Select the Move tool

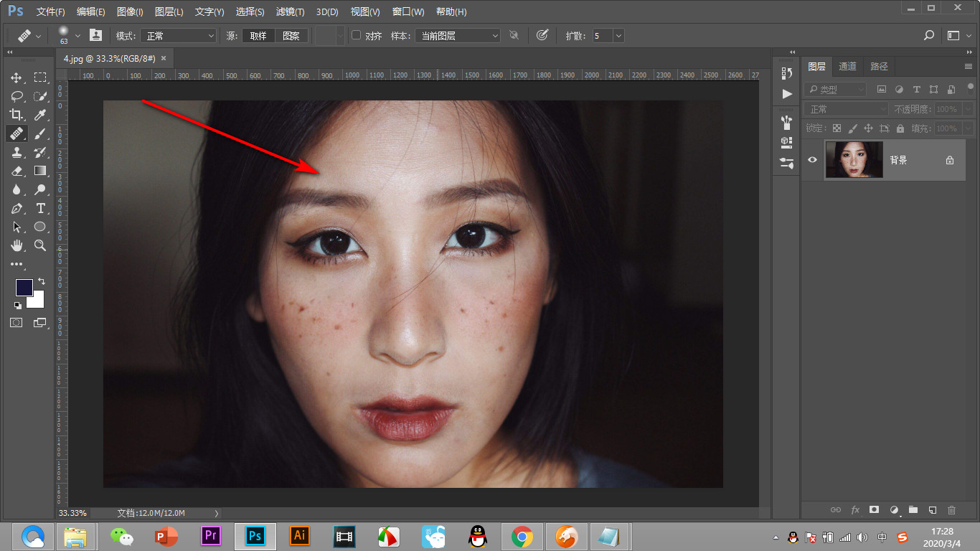[x=17, y=77]
